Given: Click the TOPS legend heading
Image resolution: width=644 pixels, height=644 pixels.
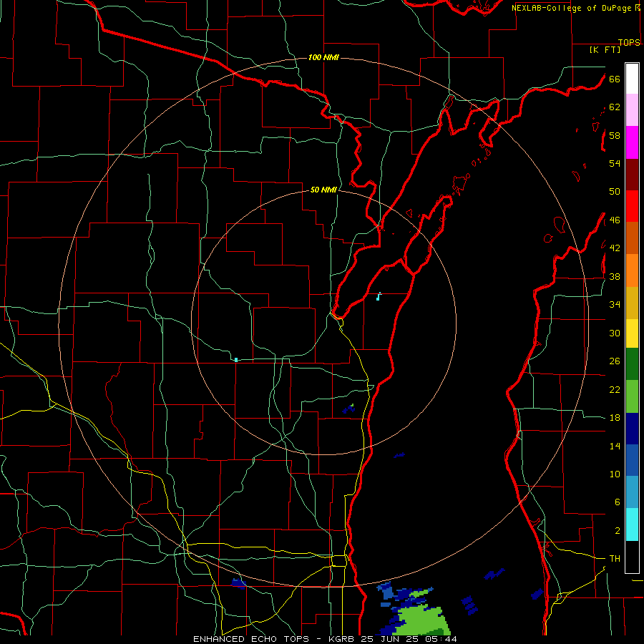Looking at the screenshot, I should click(x=629, y=42).
